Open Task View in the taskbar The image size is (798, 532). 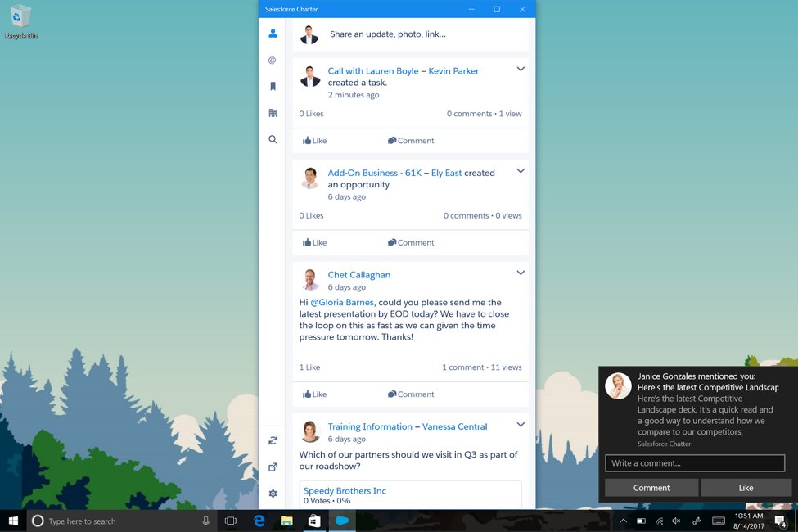click(x=231, y=521)
